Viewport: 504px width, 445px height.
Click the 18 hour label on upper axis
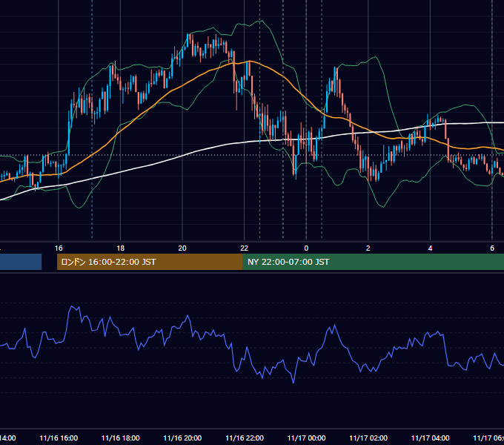pyautogui.click(x=121, y=248)
